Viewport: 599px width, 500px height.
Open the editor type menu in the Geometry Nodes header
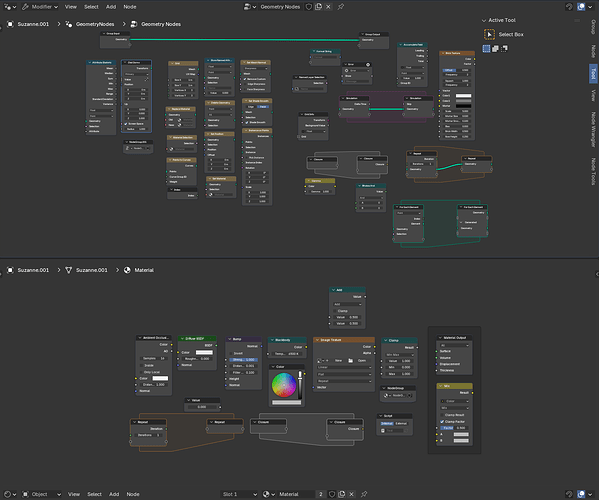pyautogui.click(x=10, y=7)
